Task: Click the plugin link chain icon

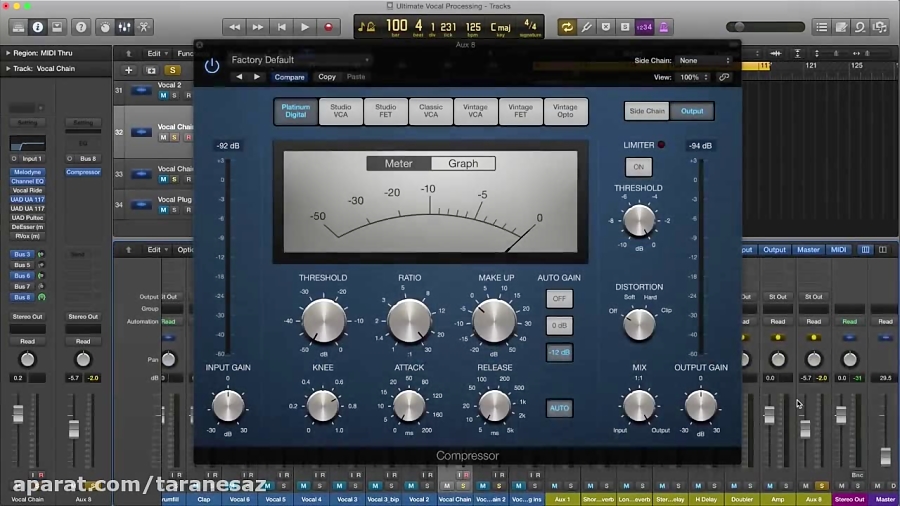Action: pos(724,77)
